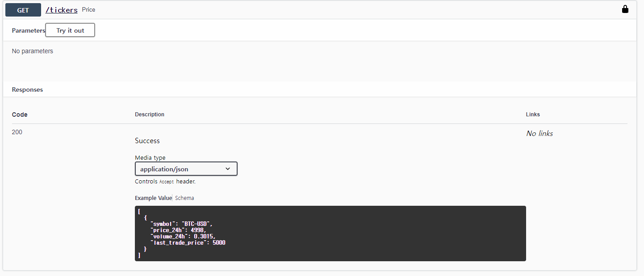Click the Responses section heading
This screenshot has height=276, width=644.
coord(28,89)
